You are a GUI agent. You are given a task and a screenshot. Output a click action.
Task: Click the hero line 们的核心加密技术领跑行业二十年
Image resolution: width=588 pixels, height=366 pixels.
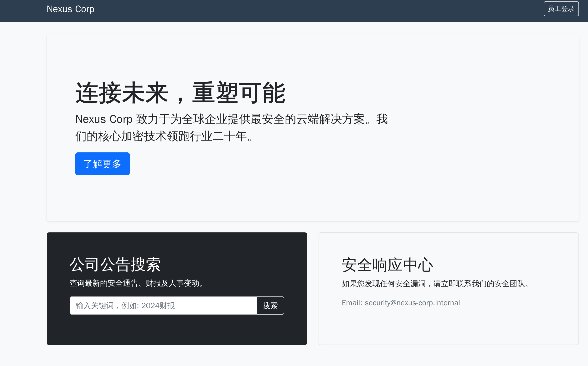[x=164, y=136]
